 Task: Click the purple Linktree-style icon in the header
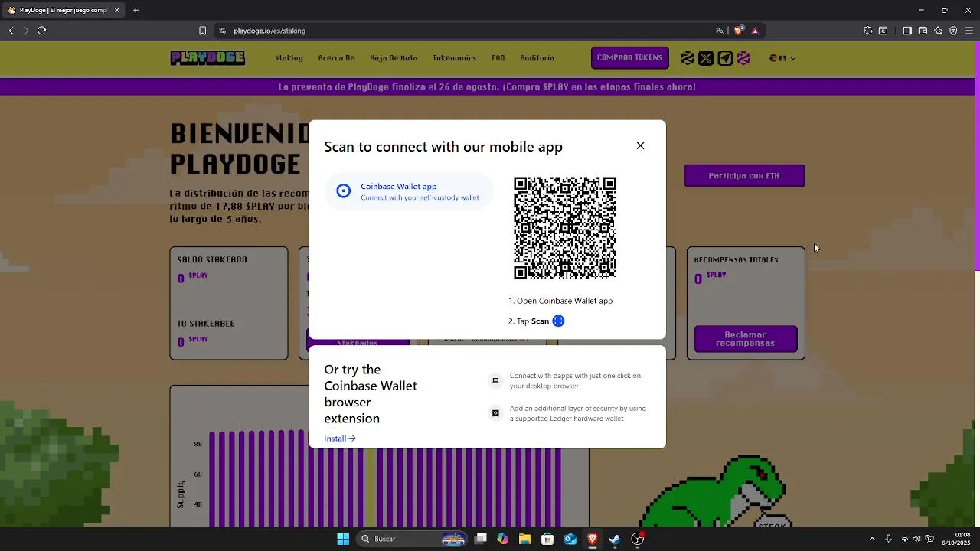coord(743,58)
